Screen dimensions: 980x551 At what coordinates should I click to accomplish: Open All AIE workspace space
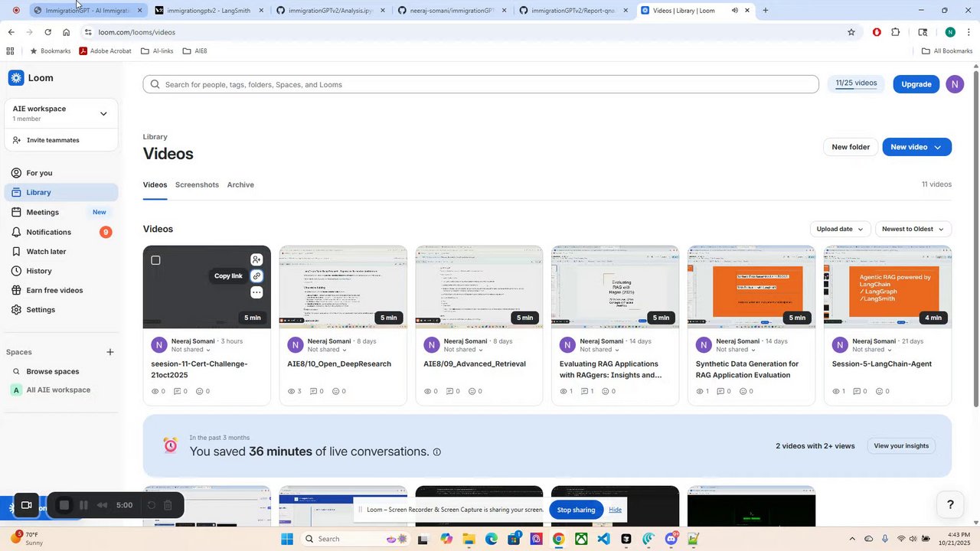(61, 390)
